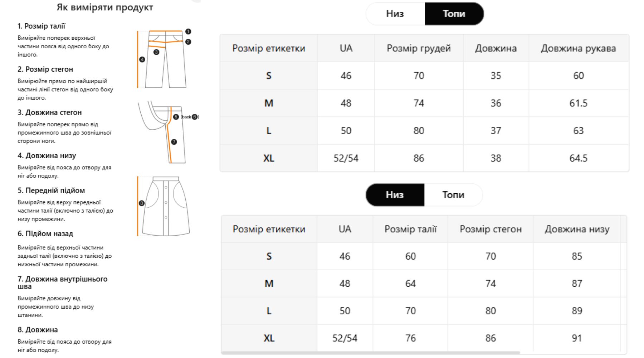This screenshot has height=358, width=644.
Task: Click the 1. Розмір талії heading
Action: (x=42, y=26)
